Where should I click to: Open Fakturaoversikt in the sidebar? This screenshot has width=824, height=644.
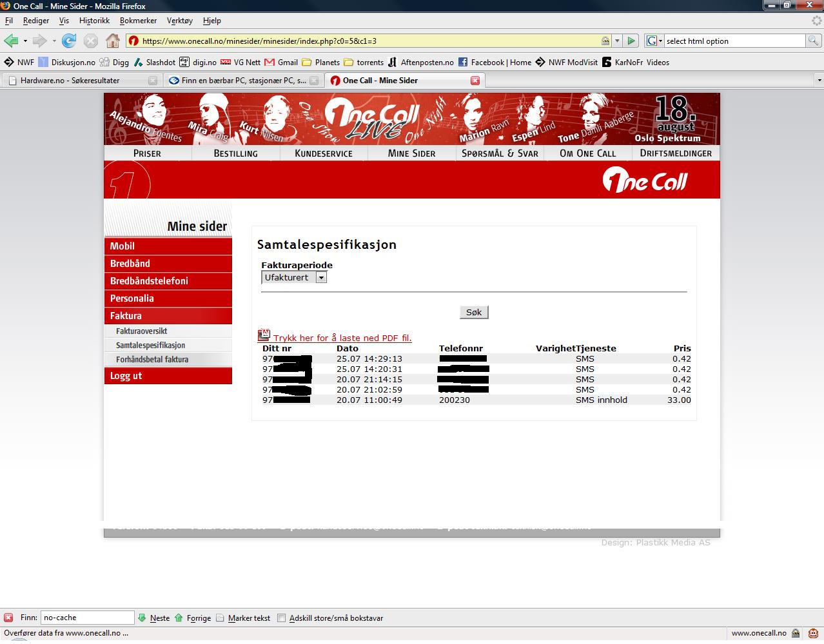(x=168, y=331)
